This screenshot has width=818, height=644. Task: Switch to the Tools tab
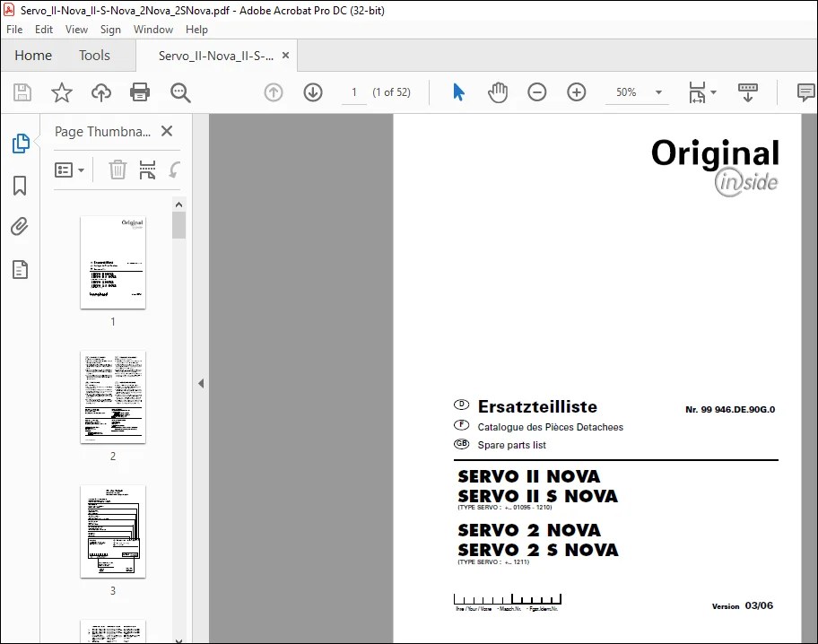(94, 56)
